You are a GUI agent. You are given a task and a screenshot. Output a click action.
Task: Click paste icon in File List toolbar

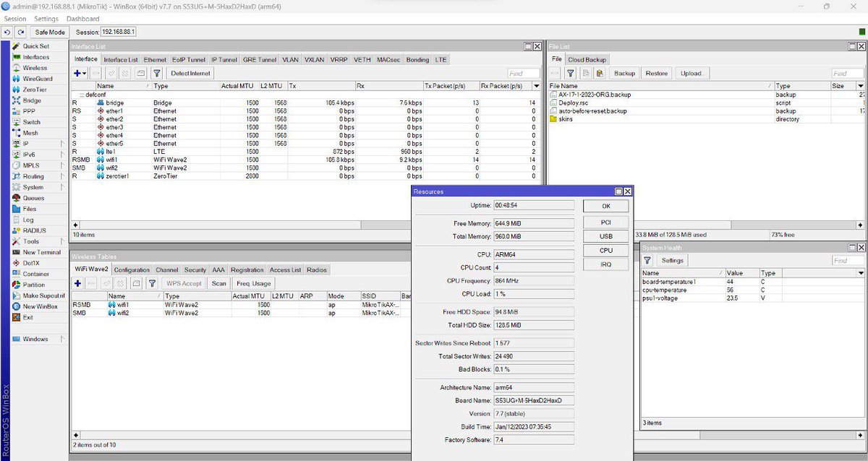600,73
